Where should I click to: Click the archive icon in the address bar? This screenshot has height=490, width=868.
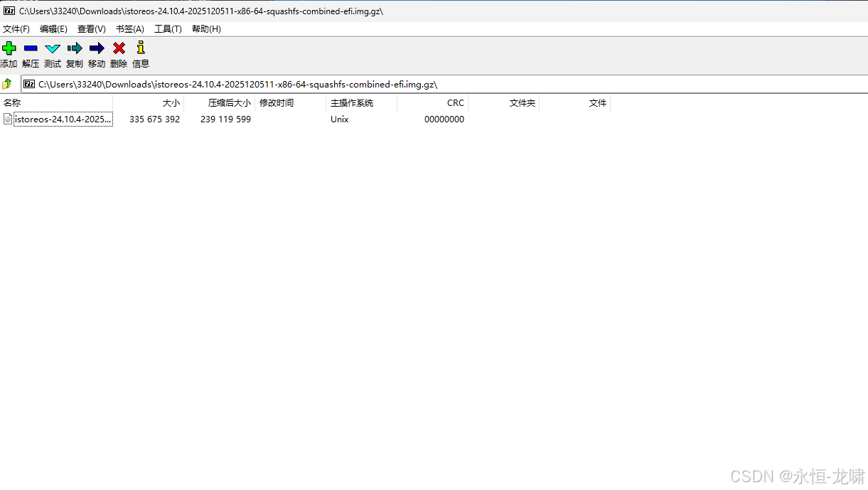pyautogui.click(x=28, y=84)
